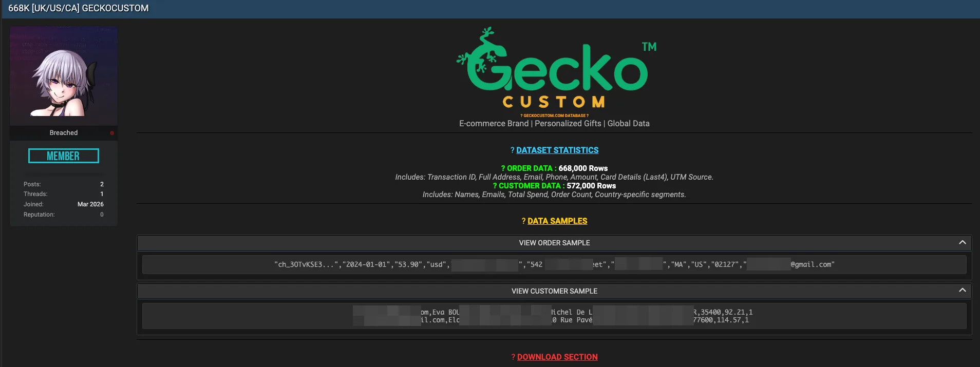Toggle the VIEW CUSTOMER SAMPLE header bar
This screenshot has width=980, height=367.
click(554, 291)
